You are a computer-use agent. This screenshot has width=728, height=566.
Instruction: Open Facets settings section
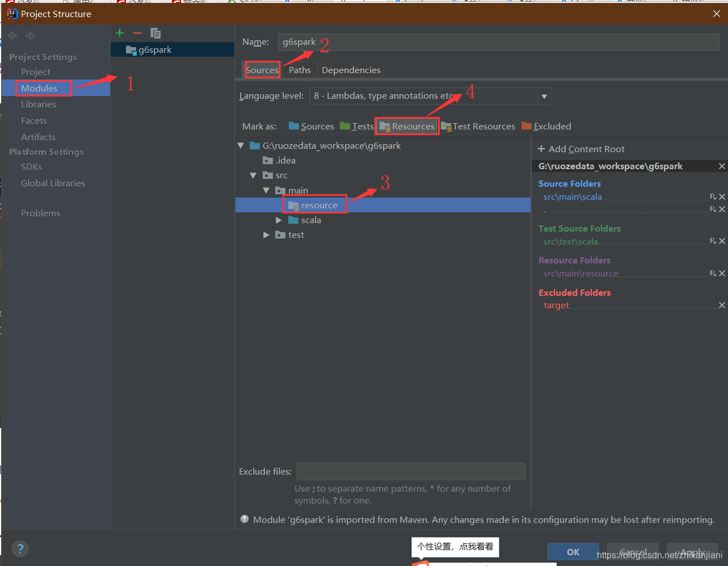[x=34, y=120]
